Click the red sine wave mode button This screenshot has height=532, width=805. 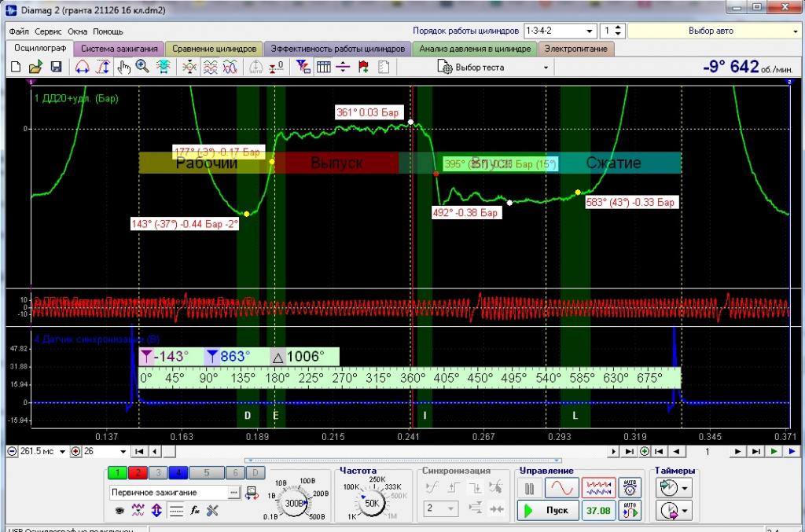click(561, 488)
